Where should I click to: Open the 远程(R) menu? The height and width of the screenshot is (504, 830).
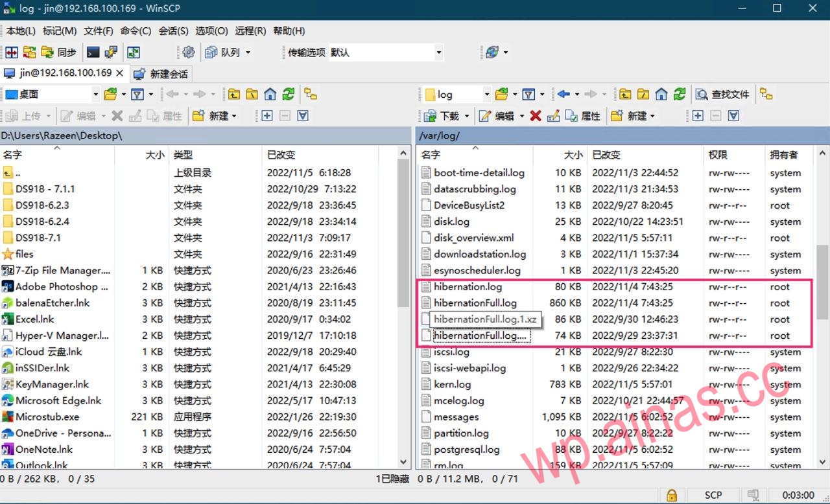click(x=250, y=30)
